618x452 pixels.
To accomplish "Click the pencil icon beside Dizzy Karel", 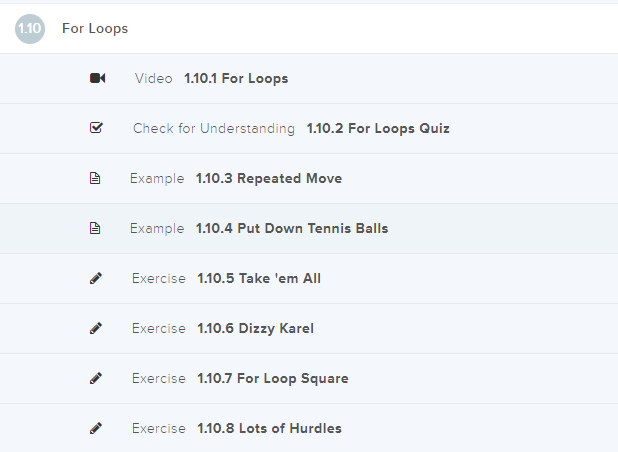I will click(96, 328).
